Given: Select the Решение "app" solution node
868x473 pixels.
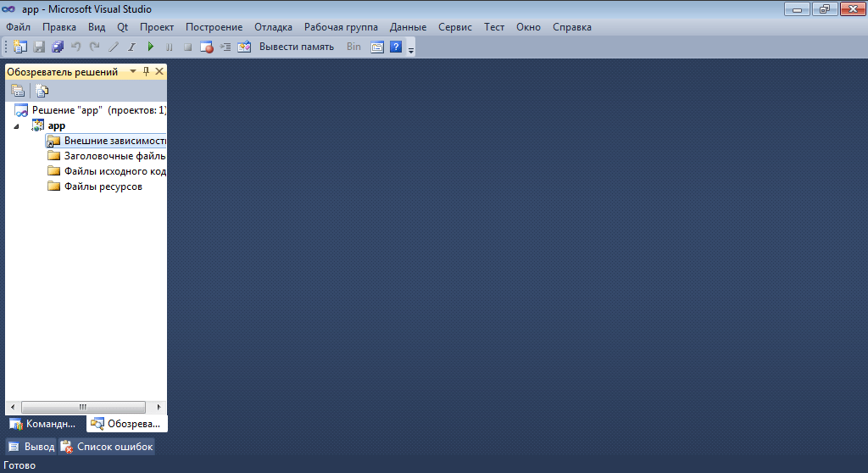Looking at the screenshot, I should 98,110.
